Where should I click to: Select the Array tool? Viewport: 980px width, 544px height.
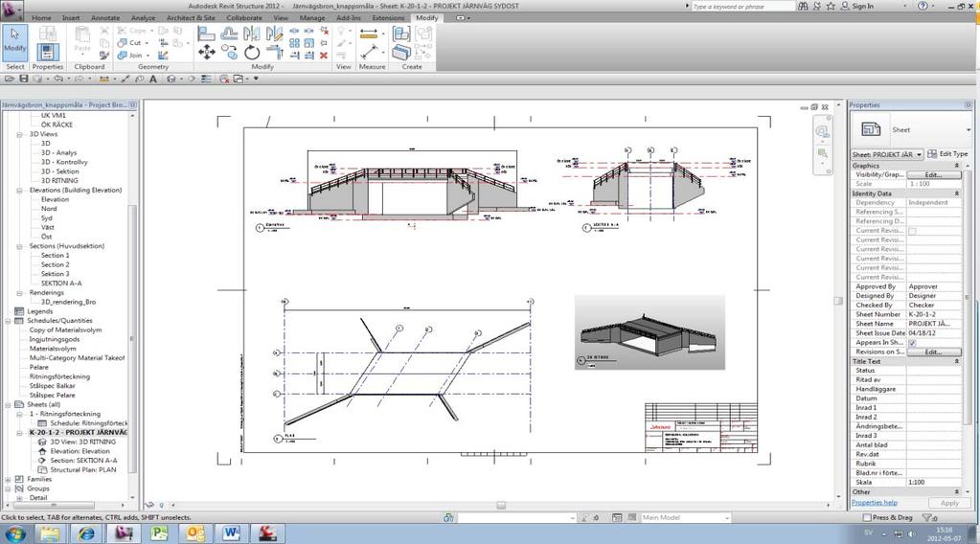click(x=294, y=43)
